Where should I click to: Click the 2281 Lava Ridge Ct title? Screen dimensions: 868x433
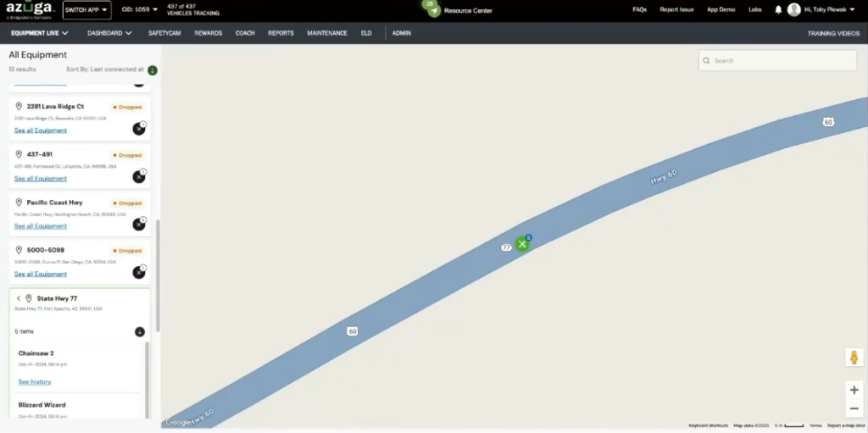click(55, 107)
